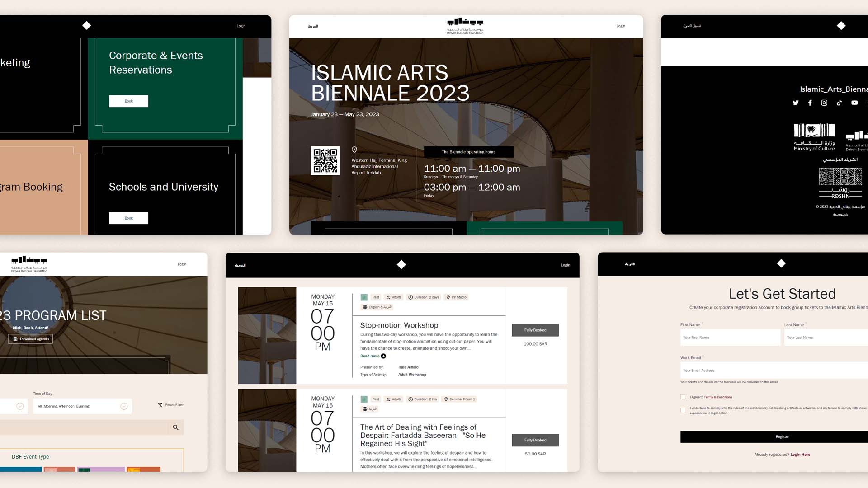
Task: Click the QR code on the biennale hero
Action: click(x=325, y=161)
